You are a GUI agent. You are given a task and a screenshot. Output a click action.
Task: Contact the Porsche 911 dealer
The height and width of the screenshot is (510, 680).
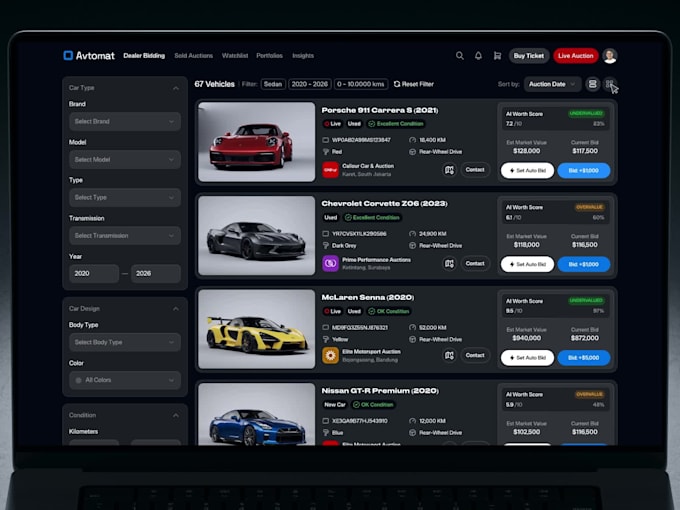pyautogui.click(x=475, y=170)
